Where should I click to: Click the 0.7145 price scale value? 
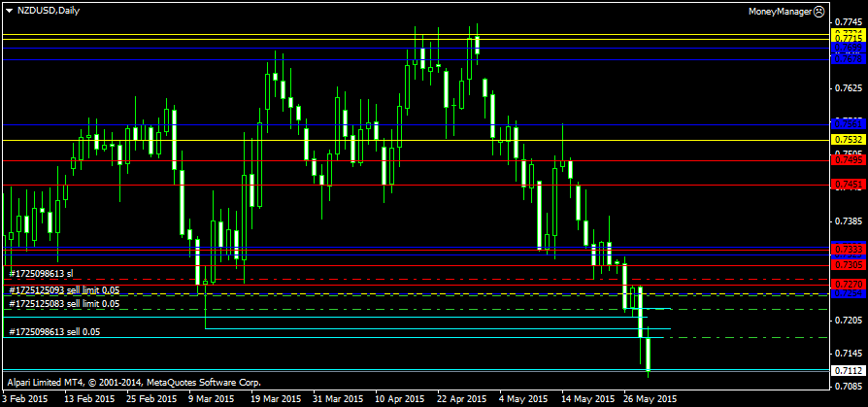848,354
